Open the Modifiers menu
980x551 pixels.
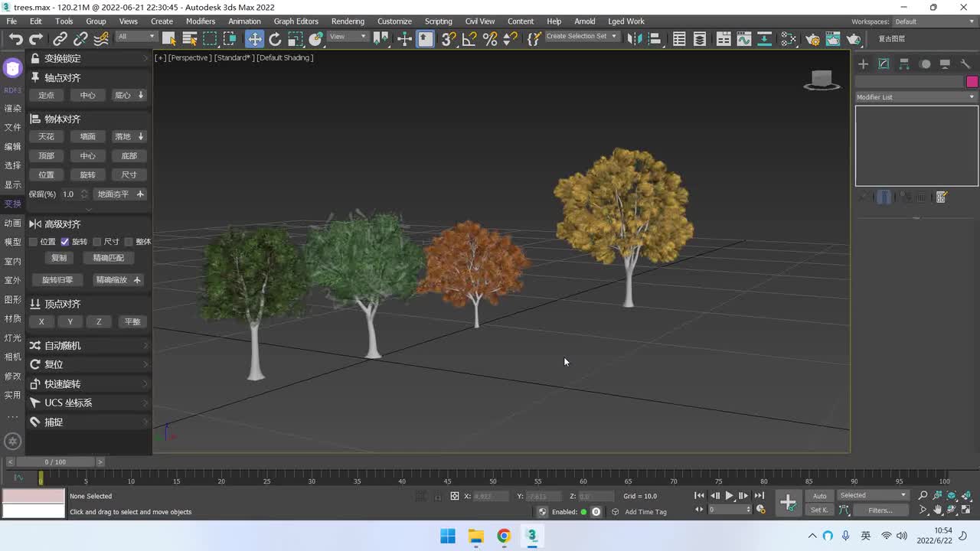pyautogui.click(x=201, y=21)
